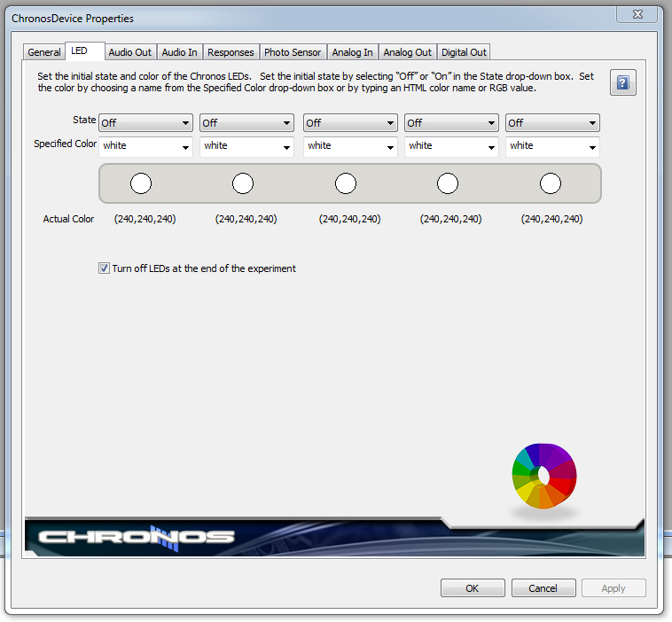
Task: Go to the Responses tab
Action: (231, 52)
